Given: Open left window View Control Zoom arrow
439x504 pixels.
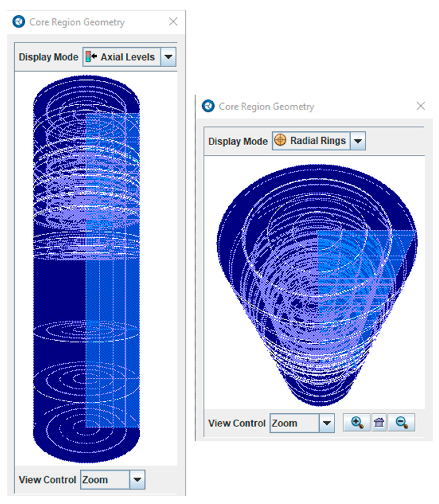Looking at the screenshot, I should tap(137, 479).
